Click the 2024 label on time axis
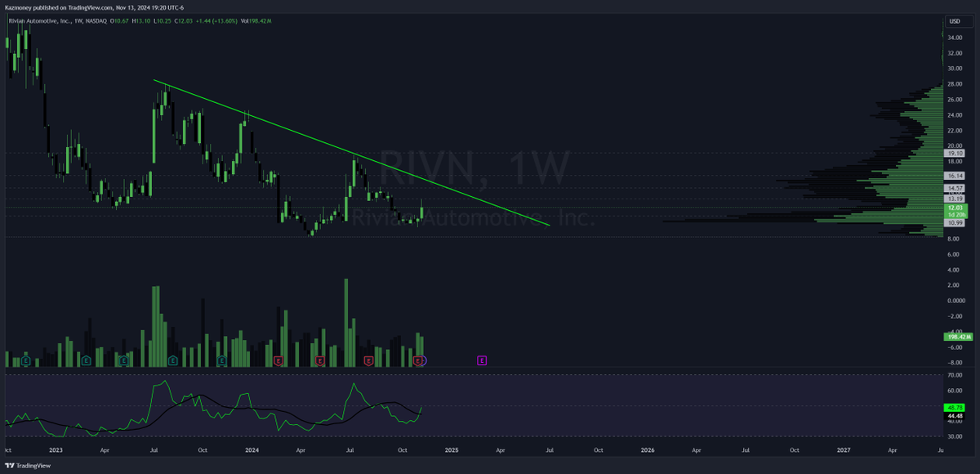The width and height of the screenshot is (980, 474). click(x=252, y=449)
